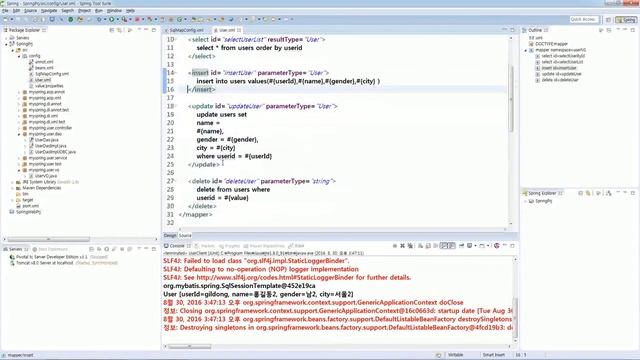Remove the terminated launch with the X icon

click(402, 246)
